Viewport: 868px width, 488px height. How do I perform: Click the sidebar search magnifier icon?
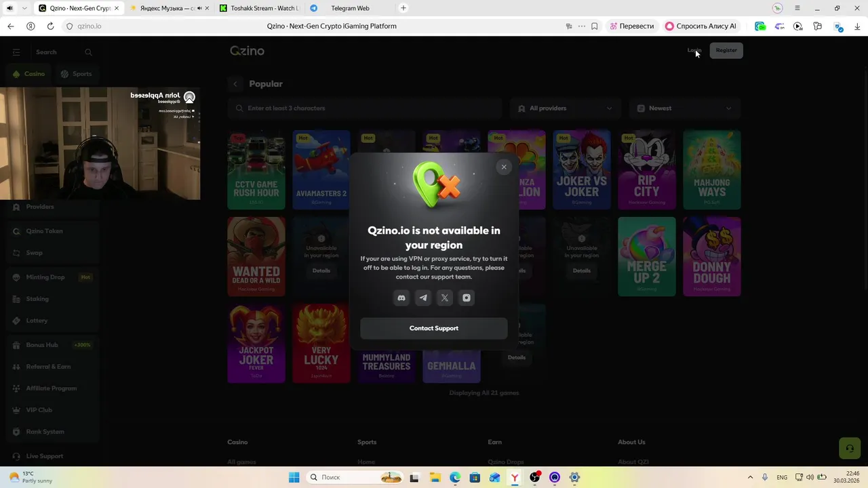click(x=88, y=52)
